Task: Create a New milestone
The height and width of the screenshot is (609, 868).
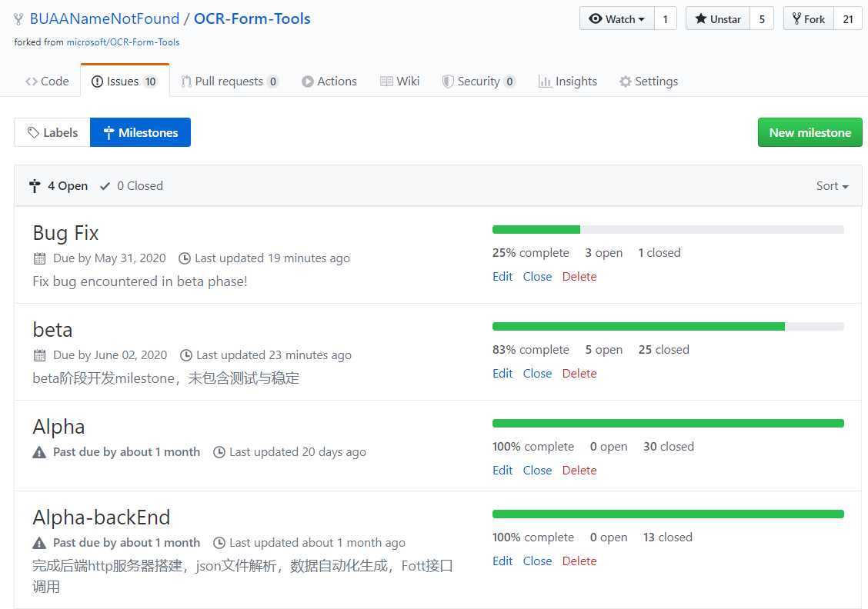Action: (x=810, y=132)
